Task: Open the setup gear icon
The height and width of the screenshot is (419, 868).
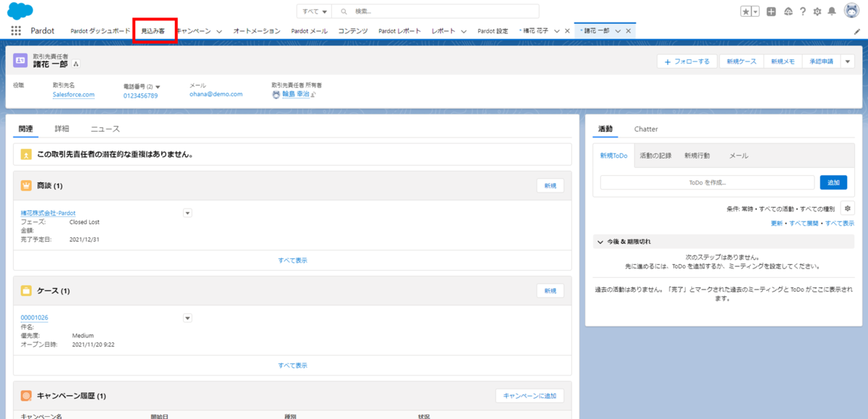Action: tap(817, 12)
